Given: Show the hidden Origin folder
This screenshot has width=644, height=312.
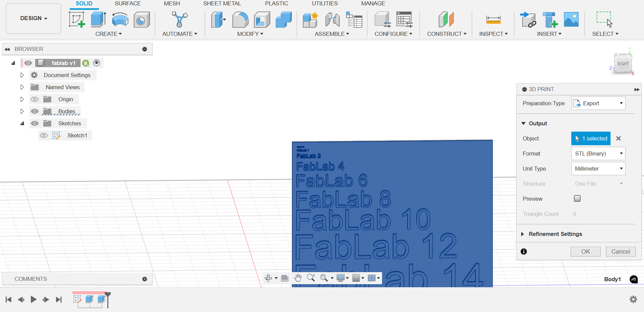Looking at the screenshot, I should 35,99.
